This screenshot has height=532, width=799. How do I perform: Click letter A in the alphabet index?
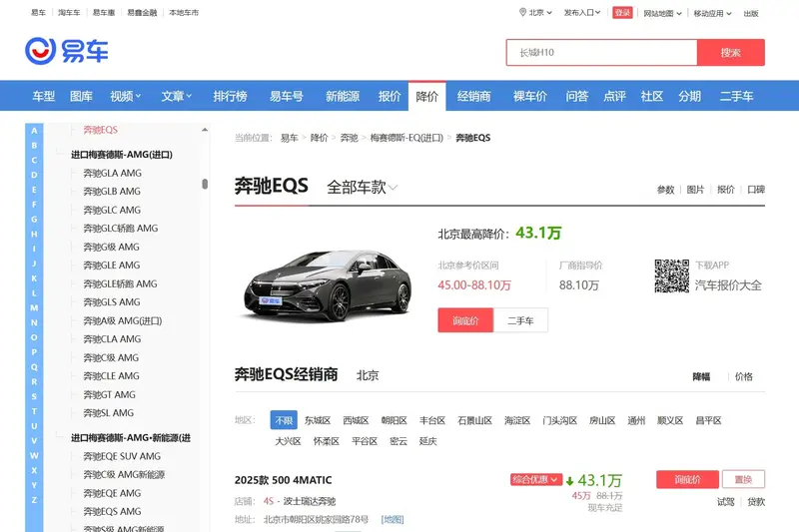[x=34, y=131]
